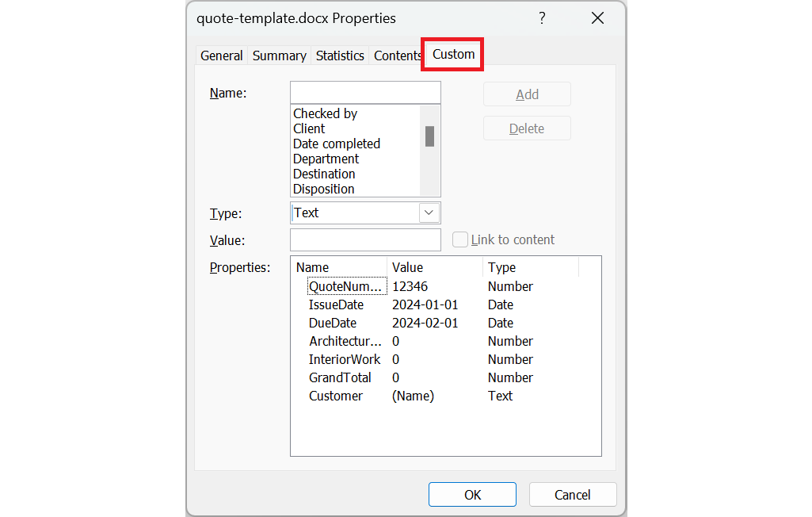
Task: Select the highlighted Custom tab
Action: tap(452, 54)
